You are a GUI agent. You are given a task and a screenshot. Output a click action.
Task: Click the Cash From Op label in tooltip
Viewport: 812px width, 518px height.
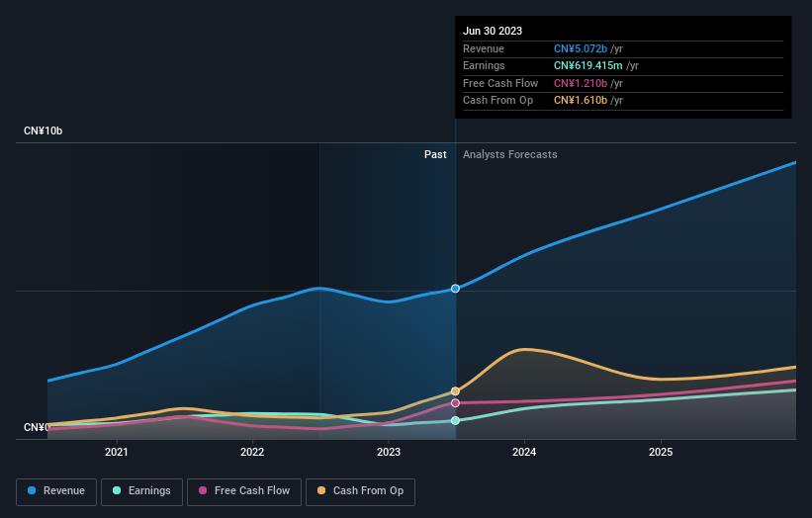497,101
